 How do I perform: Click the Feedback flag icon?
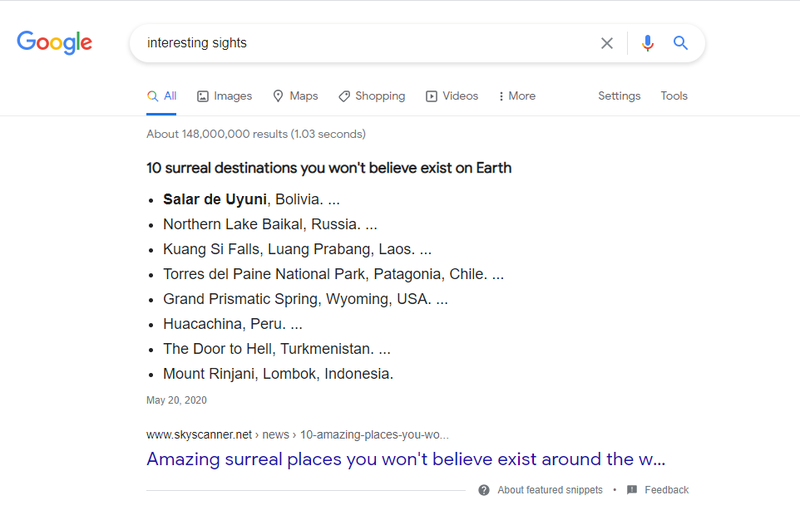632,490
